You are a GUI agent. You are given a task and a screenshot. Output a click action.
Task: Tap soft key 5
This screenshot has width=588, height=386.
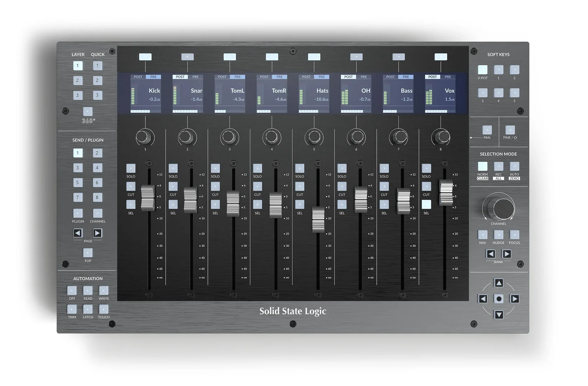514,93
